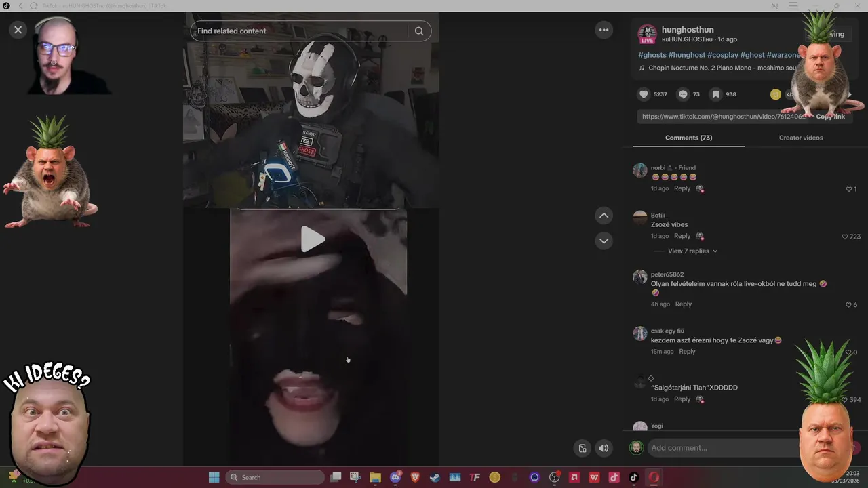The height and width of the screenshot is (488, 868).
Task: Select the video URL text field
Action: click(x=724, y=117)
